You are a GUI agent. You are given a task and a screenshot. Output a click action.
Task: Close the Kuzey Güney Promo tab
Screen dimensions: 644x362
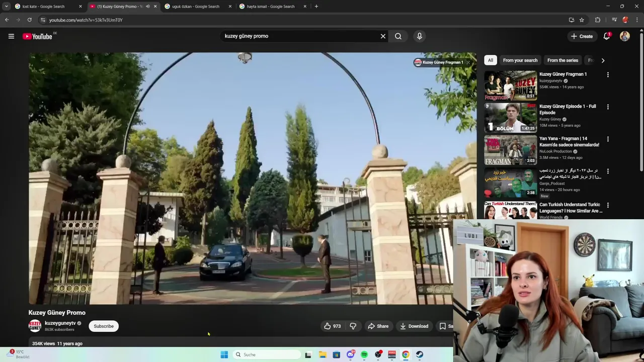[x=155, y=7]
